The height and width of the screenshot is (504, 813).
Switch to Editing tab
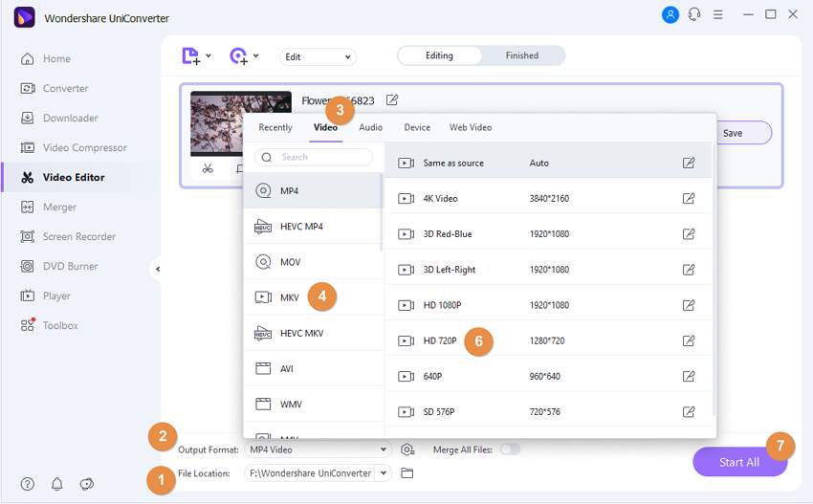click(439, 55)
